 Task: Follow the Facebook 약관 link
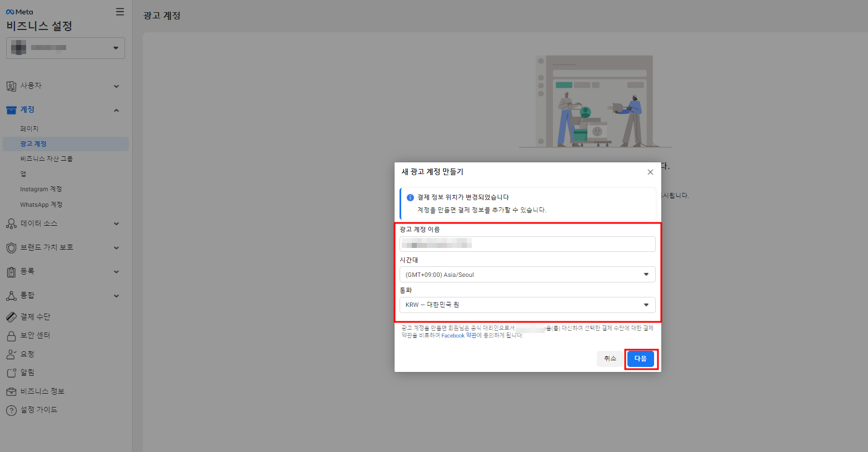[459, 336]
